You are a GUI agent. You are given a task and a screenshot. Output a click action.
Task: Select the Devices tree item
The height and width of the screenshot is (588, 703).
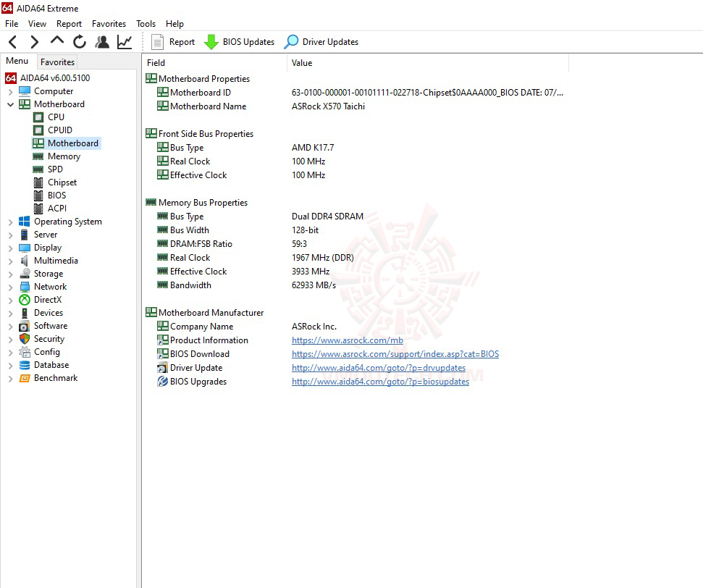click(49, 313)
